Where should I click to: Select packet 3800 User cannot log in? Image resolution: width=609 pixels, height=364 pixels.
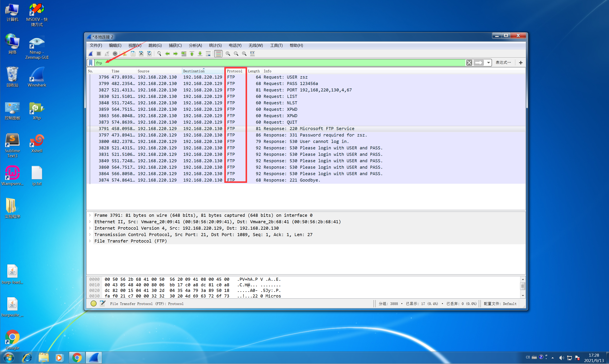click(306, 141)
